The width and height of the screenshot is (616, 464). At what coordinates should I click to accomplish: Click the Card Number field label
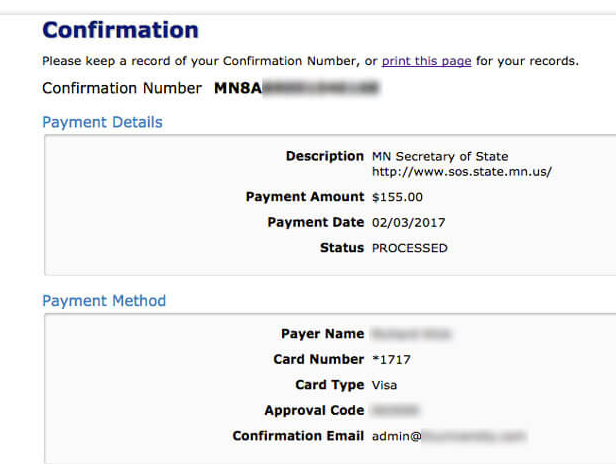tap(318, 359)
